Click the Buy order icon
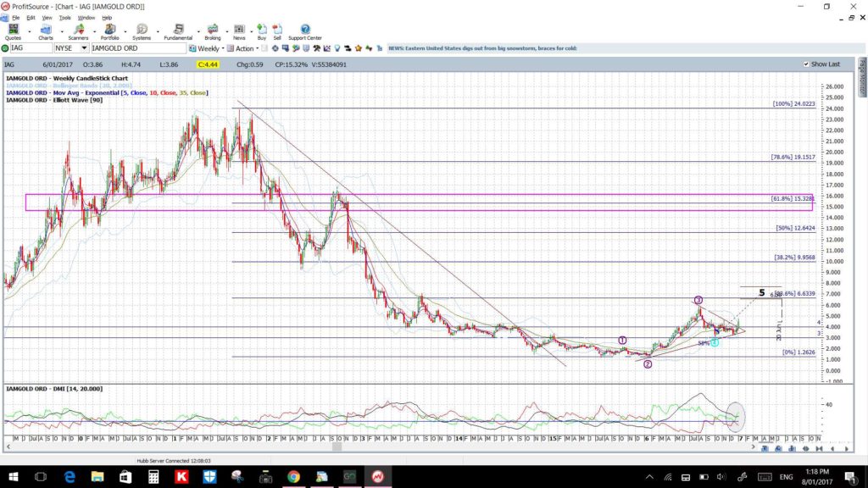The height and width of the screenshot is (488, 868). [x=262, y=32]
